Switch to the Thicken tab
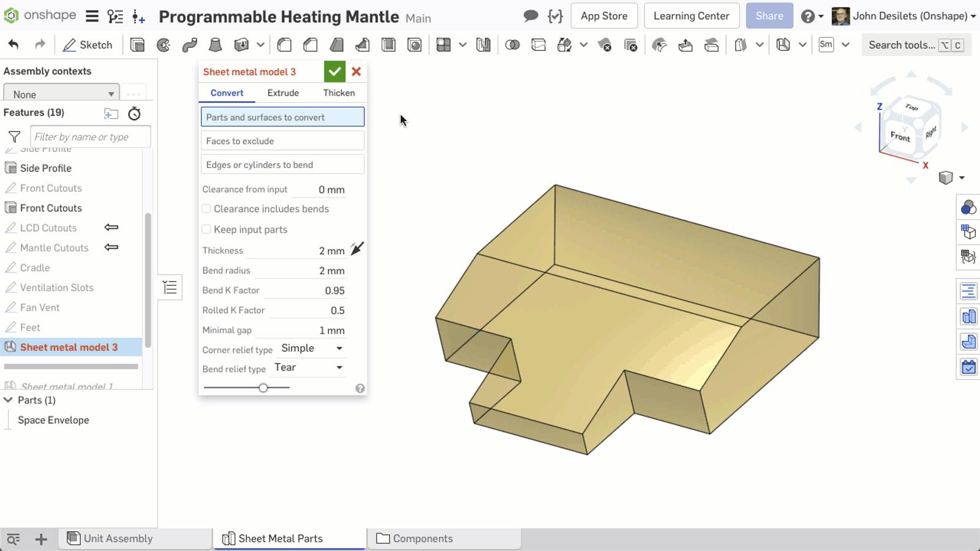The height and width of the screenshot is (551, 980). point(339,93)
